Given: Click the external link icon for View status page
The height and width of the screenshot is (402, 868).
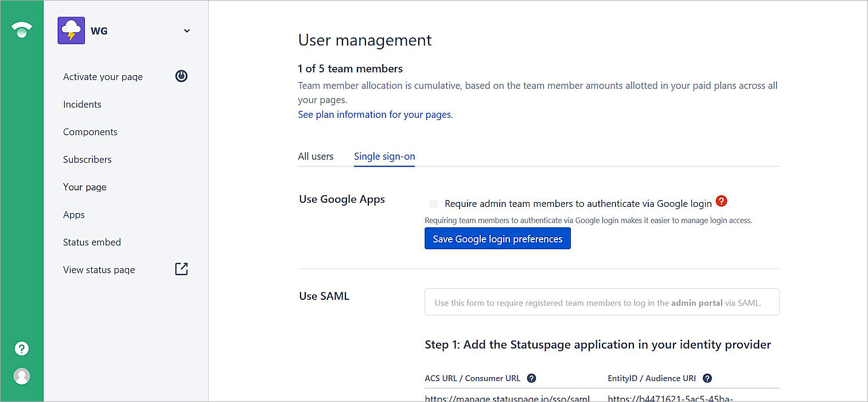Looking at the screenshot, I should coord(181,269).
